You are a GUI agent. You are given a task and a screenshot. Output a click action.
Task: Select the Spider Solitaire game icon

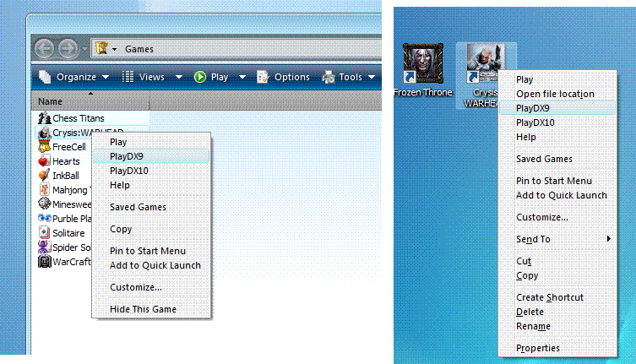tap(44, 247)
